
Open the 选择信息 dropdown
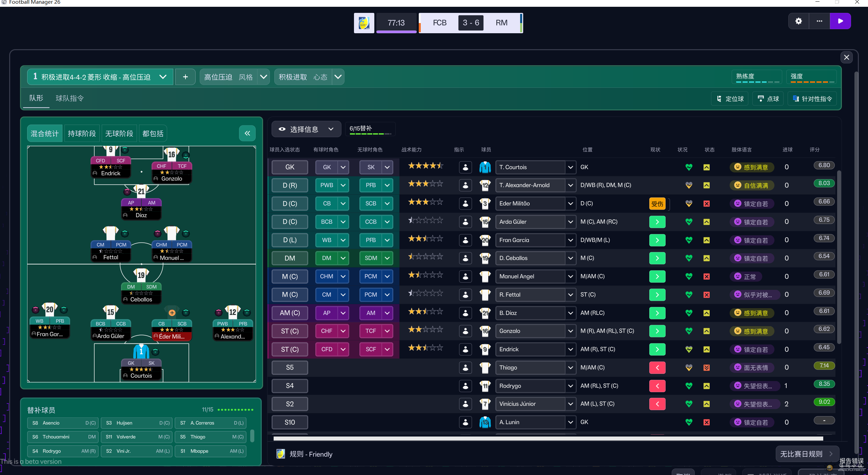(x=306, y=129)
